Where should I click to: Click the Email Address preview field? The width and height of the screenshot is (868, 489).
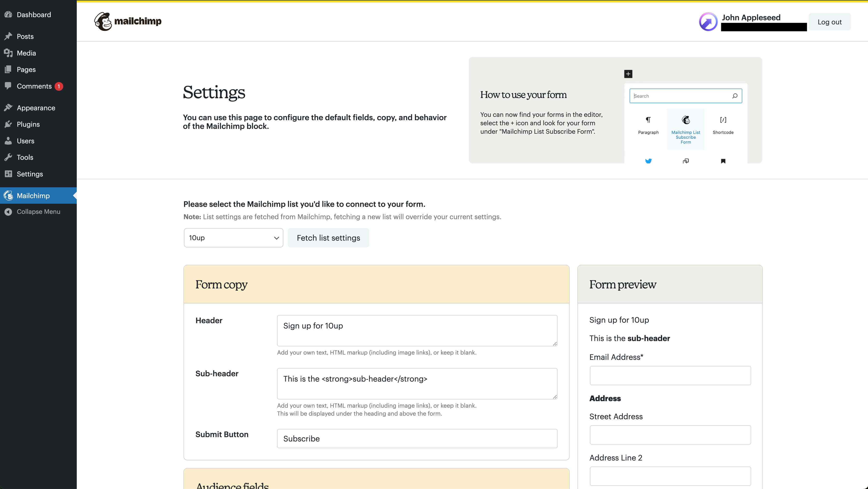point(670,375)
